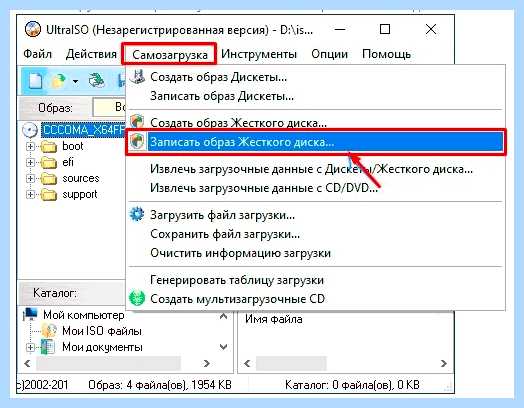
Task: Choose Генерировать таблицу загрузки
Action: pyautogui.click(x=315, y=280)
